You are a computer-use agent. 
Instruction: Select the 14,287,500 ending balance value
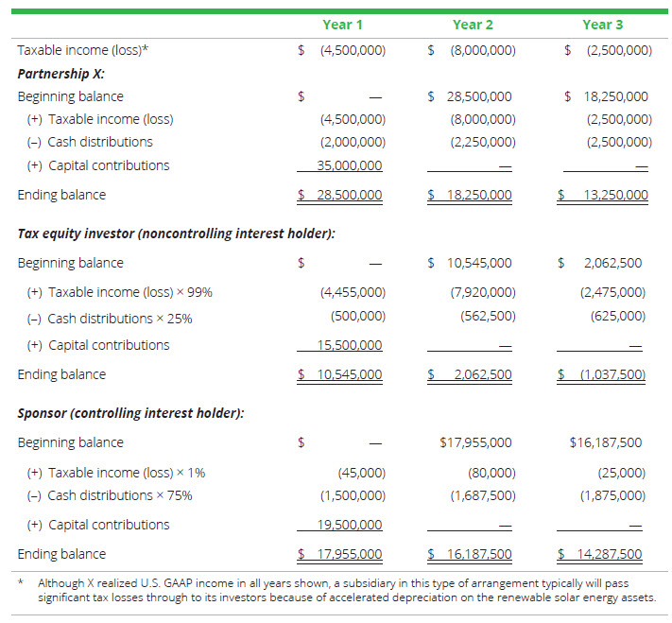coord(606,554)
